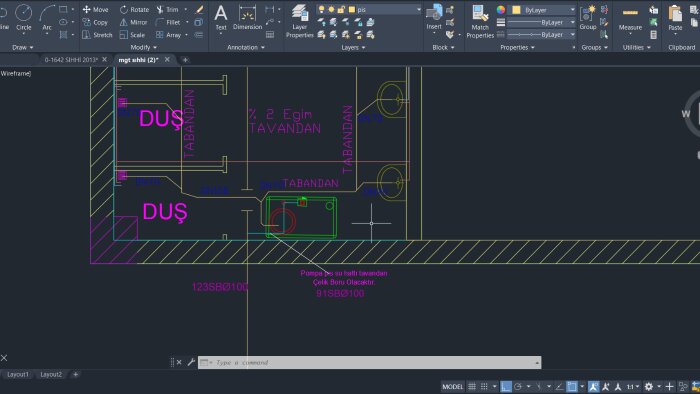Click the customize wrench icon by command line
This screenshot has height=394, width=700.
click(x=191, y=362)
